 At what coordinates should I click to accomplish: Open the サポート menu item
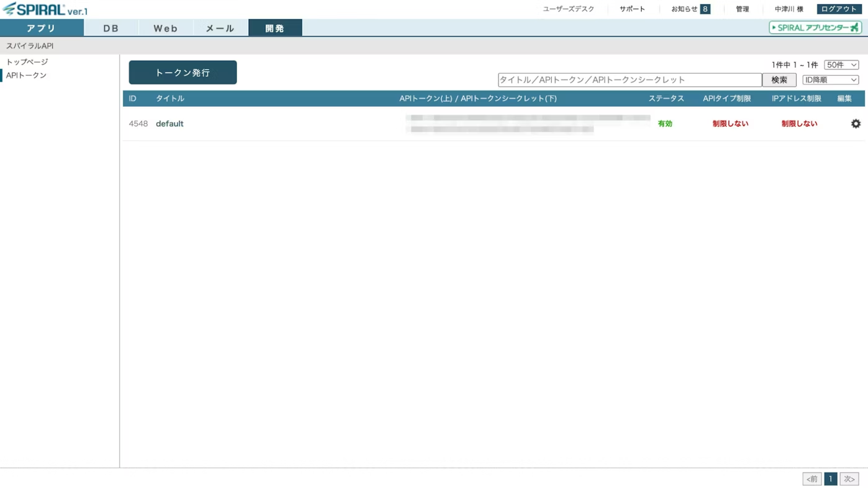(632, 9)
